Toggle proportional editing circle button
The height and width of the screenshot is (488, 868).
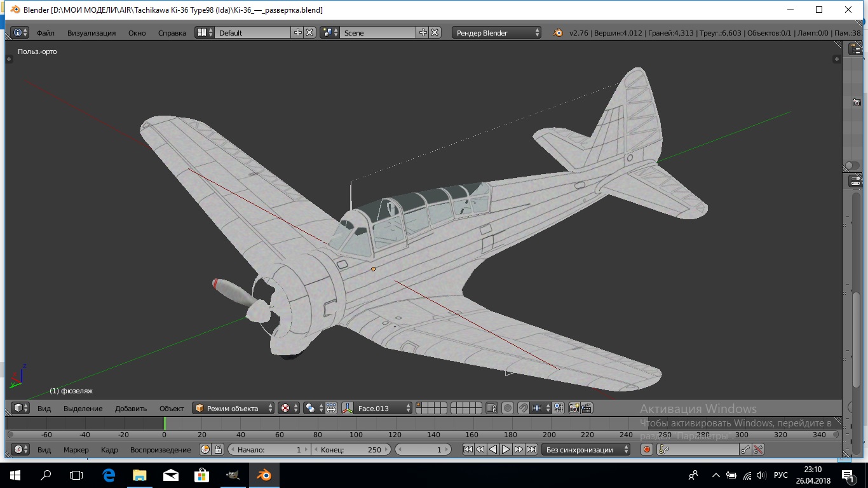(x=508, y=408)
